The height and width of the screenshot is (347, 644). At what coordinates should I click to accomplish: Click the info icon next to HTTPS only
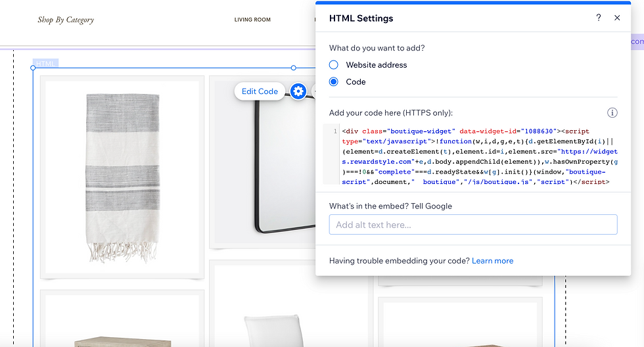(612, 112)
